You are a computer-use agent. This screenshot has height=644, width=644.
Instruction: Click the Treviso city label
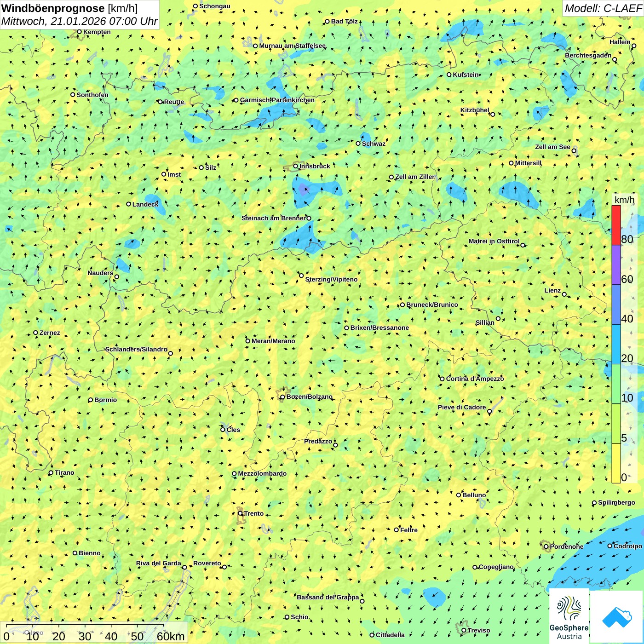tap(479, 630)
